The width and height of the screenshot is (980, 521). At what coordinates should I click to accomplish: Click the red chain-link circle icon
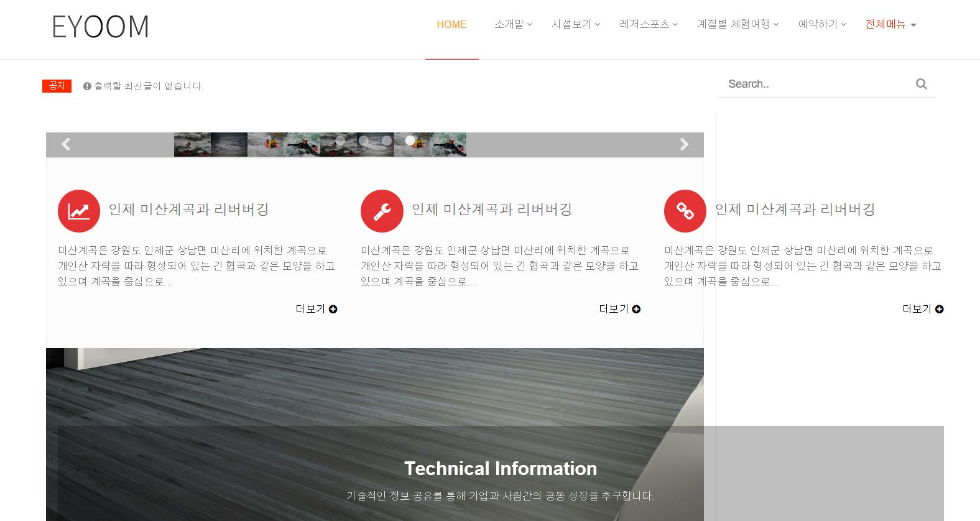[x=685, y=211]
